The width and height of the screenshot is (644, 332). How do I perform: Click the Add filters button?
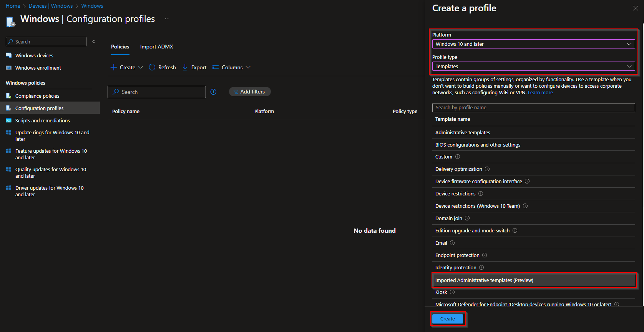(250, 92)
